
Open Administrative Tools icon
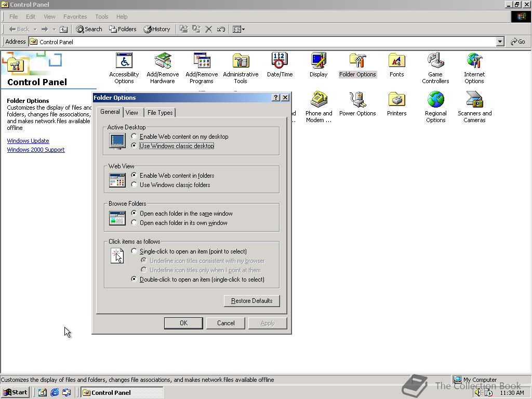(241, 68)
